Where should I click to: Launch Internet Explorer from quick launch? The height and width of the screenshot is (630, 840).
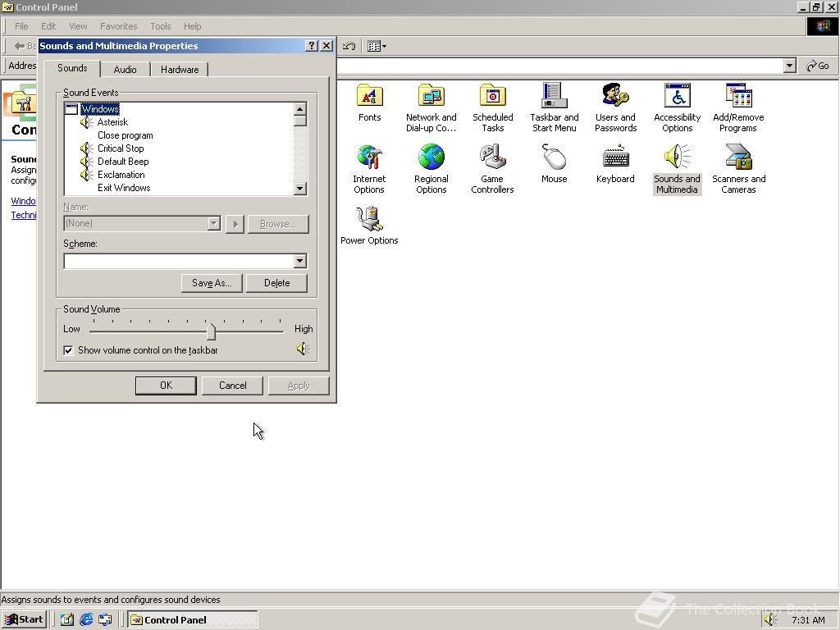[85, 619]
